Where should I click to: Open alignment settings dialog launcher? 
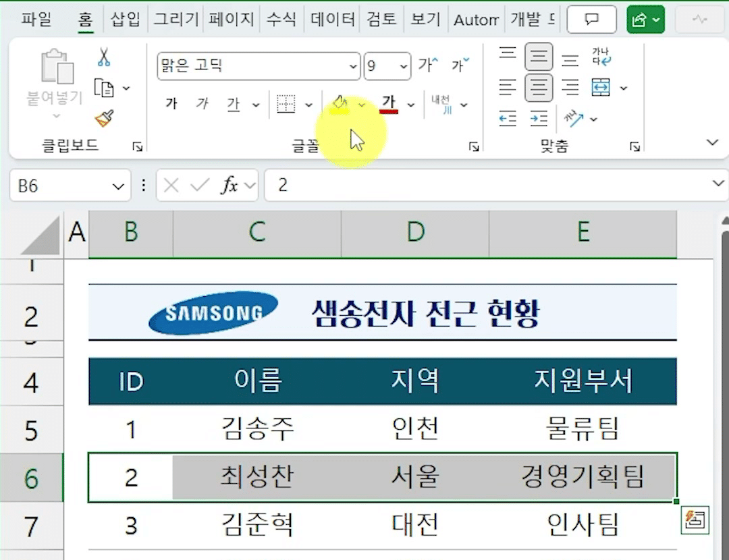coord(634,147)
